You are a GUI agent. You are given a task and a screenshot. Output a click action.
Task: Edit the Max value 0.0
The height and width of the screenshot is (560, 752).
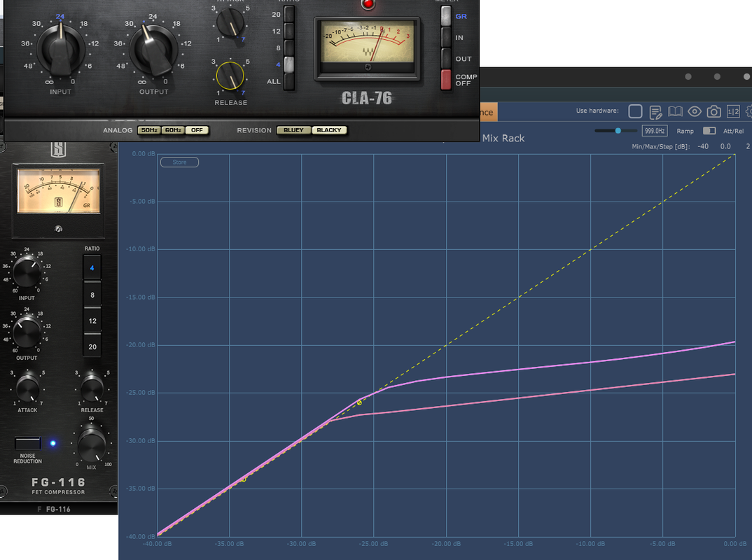[x=725, y=146]
